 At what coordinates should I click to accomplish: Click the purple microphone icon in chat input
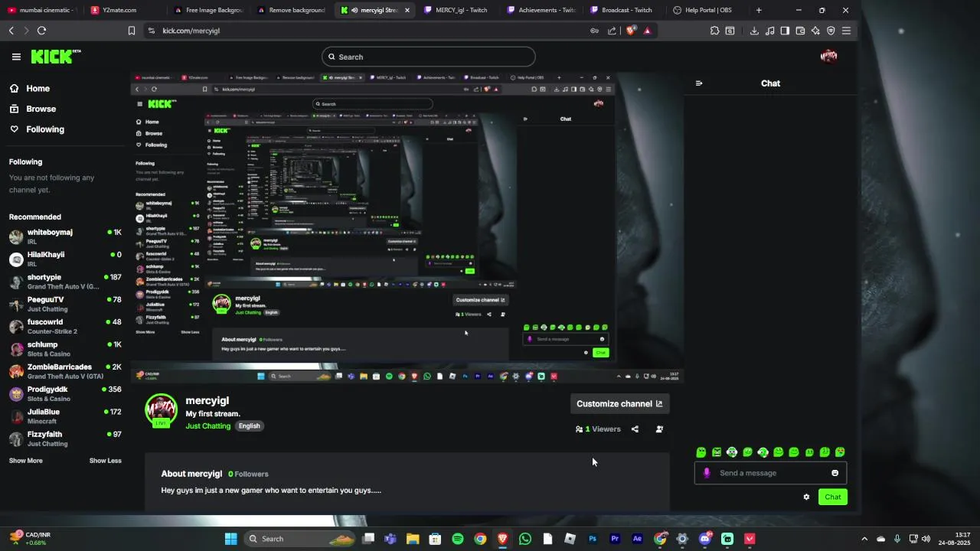(707, 473)
